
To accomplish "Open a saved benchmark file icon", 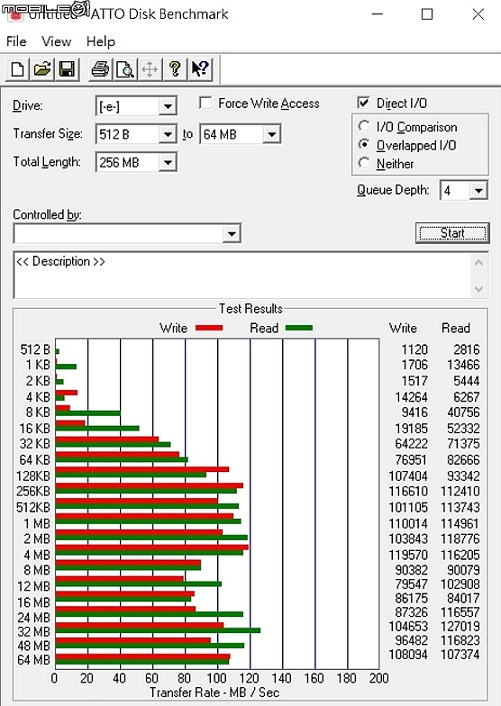I will 42,69.
